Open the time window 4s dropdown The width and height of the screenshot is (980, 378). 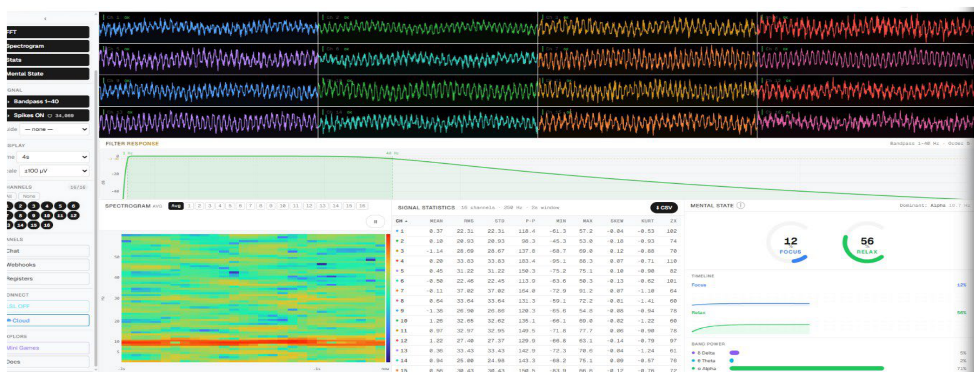[x=53, y=157]
